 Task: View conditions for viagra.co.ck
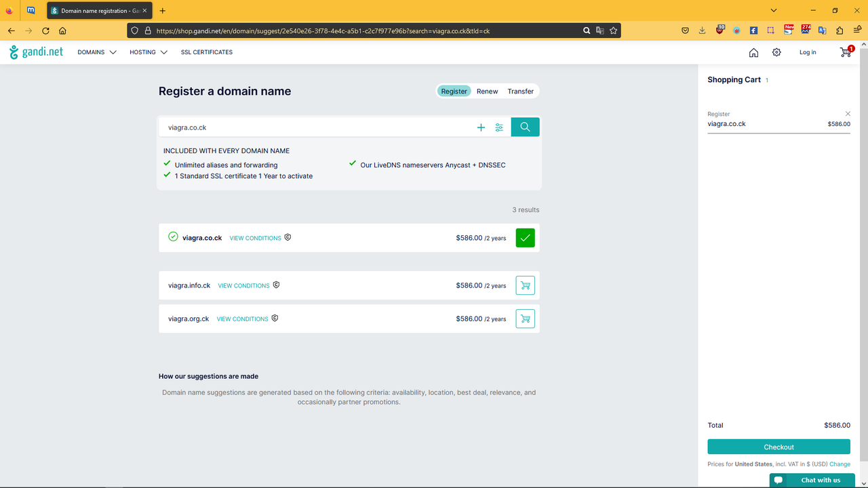pyautogui.click(x=255, y=238)
